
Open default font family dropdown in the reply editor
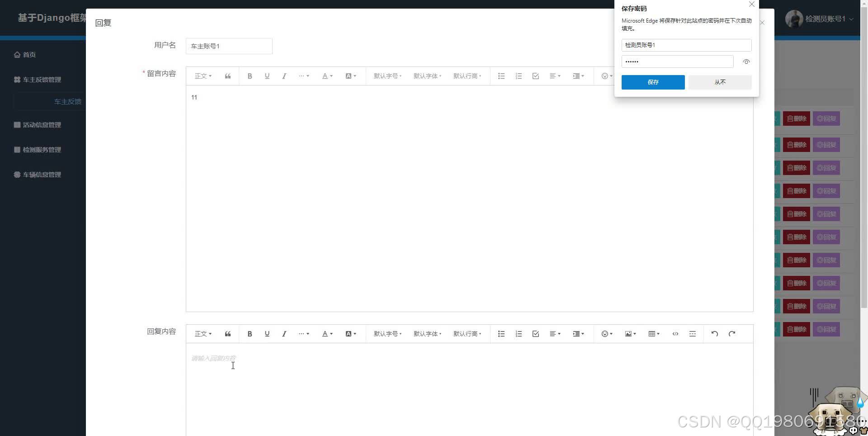coord(427,334)
